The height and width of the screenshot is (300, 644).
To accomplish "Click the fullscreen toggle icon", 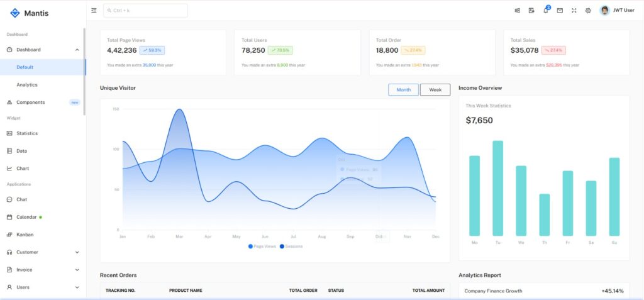I will click(574, 11).
